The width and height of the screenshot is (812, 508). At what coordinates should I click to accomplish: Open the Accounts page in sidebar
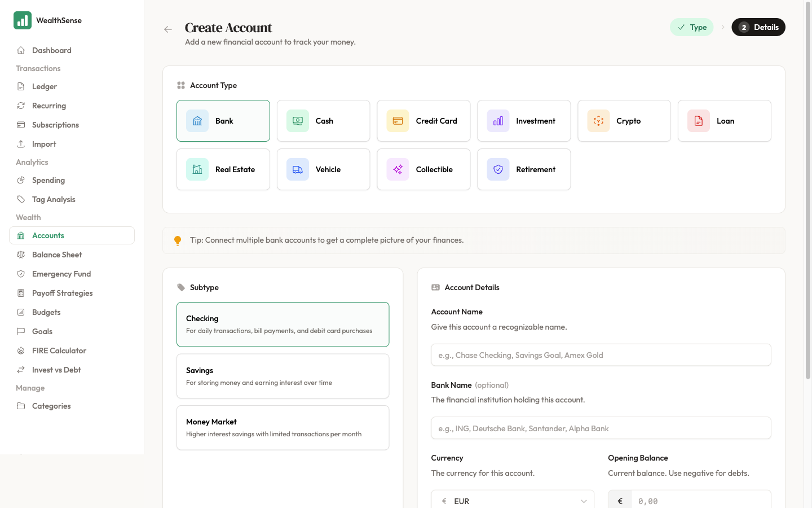[72, 235]
